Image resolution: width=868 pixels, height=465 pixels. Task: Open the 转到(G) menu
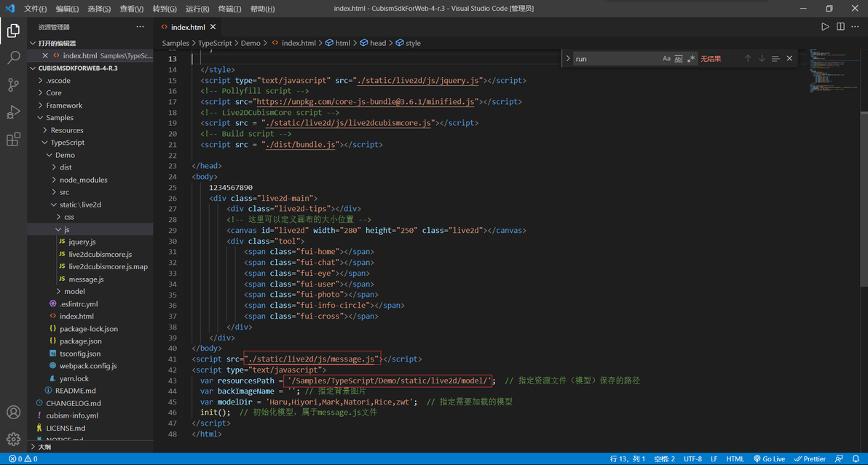point(165,9)
